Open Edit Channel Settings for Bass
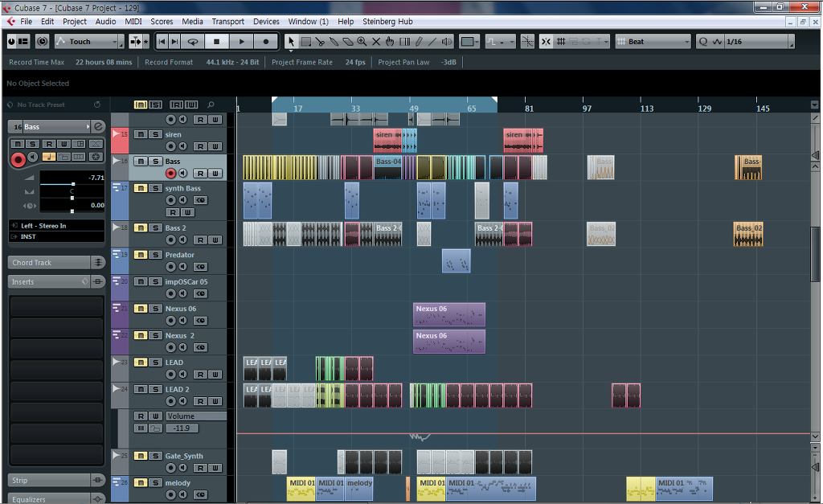The width and height of the screenshot is (823, 504). pos(98,126)
